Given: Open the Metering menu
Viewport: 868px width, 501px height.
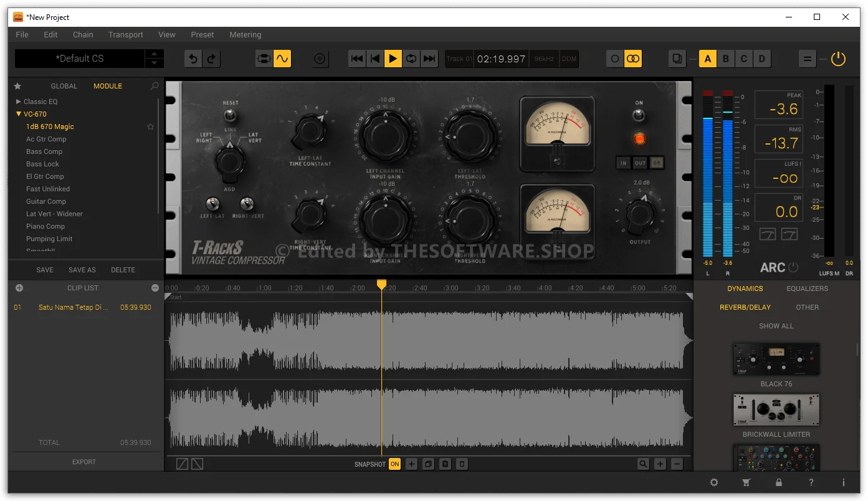Looking at the screenshot, I should tap(246, 35).
